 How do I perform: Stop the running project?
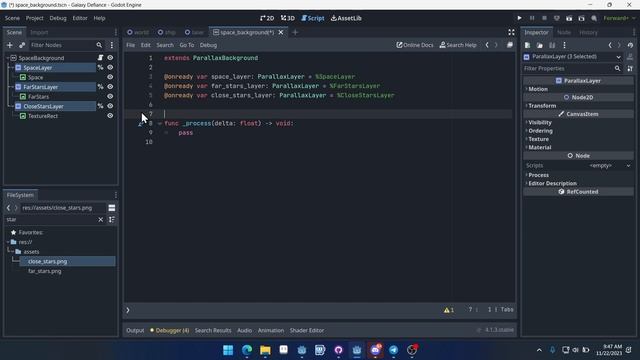(544, 18)
